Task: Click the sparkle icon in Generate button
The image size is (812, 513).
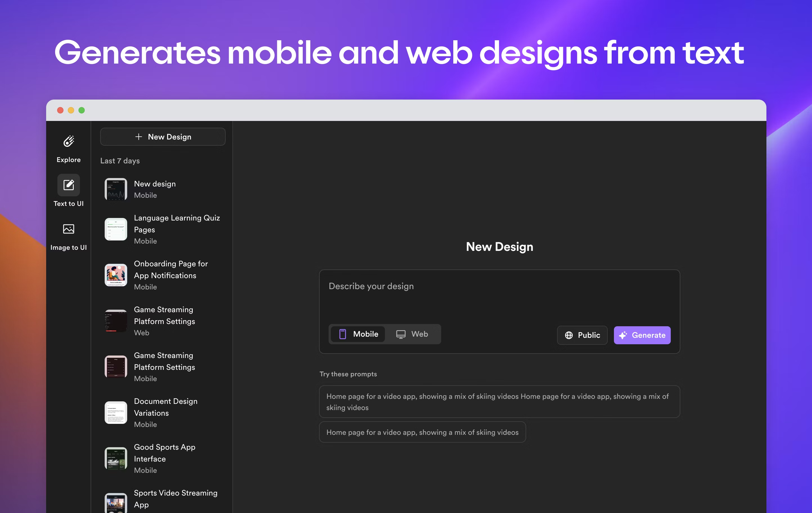Action: [x=623, y=335]
